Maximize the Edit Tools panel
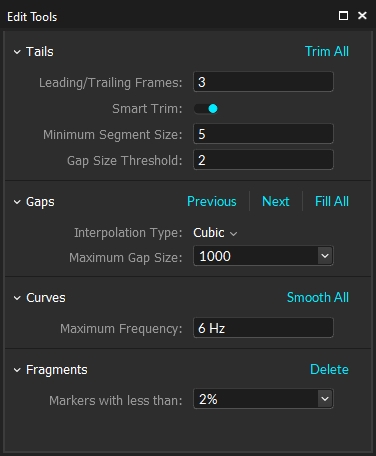 pos(343,16)
